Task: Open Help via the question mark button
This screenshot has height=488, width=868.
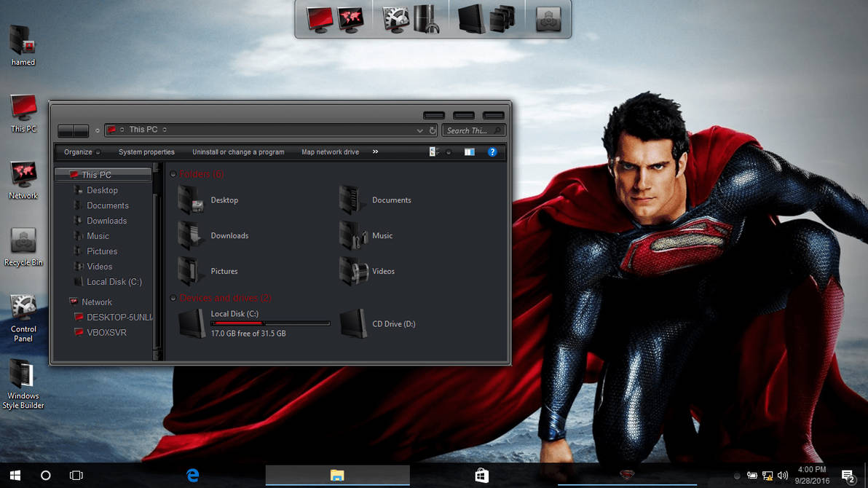Action: (492, 151)
